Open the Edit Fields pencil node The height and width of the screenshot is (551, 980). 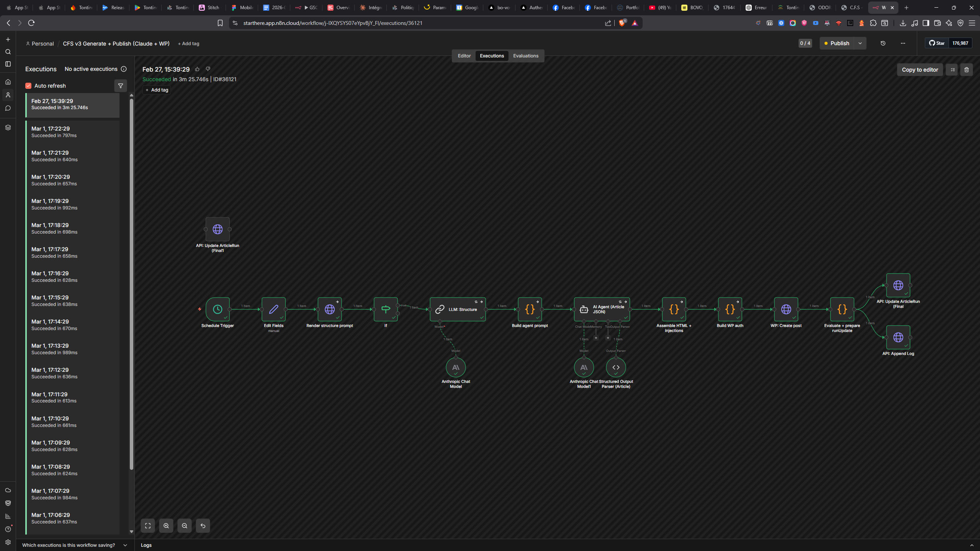(x=273, y=309)
